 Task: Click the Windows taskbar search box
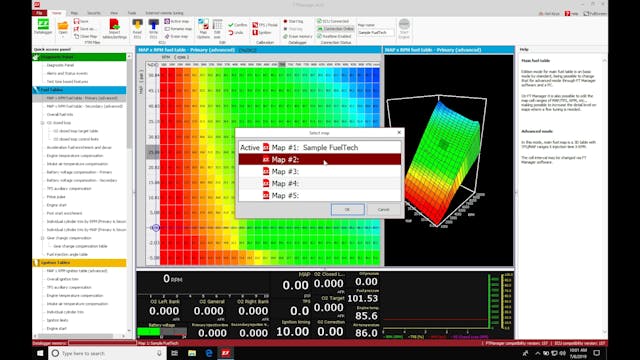[107, 353]
